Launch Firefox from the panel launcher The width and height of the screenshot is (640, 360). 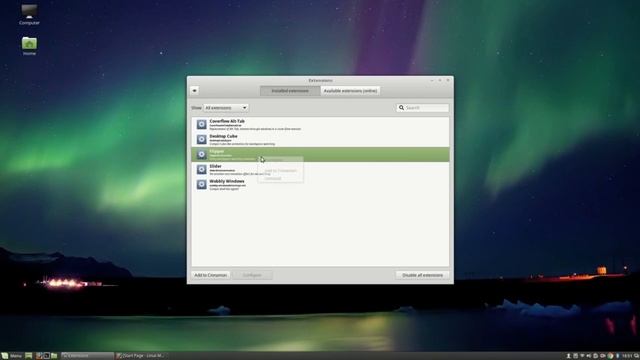[x=39, y=356]
